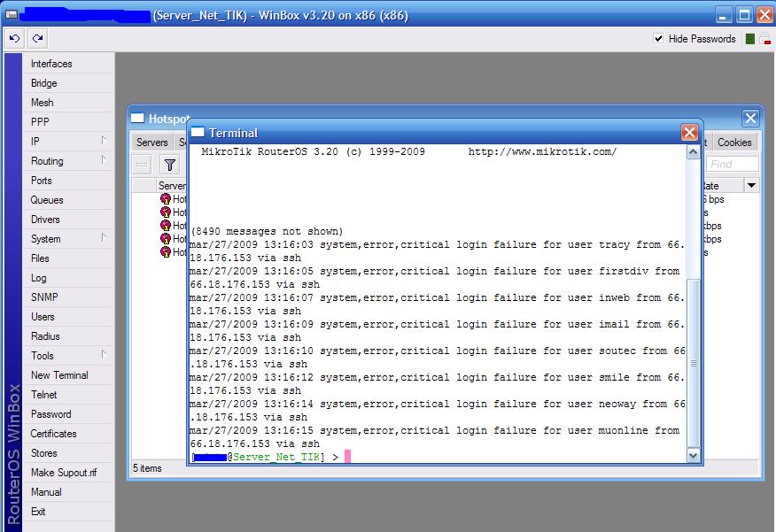
Task: Select Drivers in the sidebar
Action: pos(45,220)
